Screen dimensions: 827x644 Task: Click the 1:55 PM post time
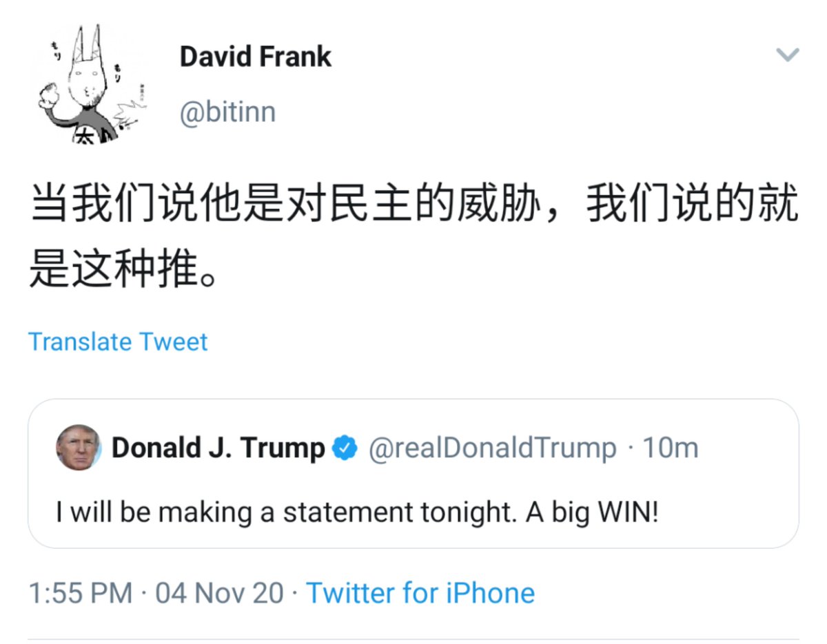pyautogui.click(x=81, y=593)
